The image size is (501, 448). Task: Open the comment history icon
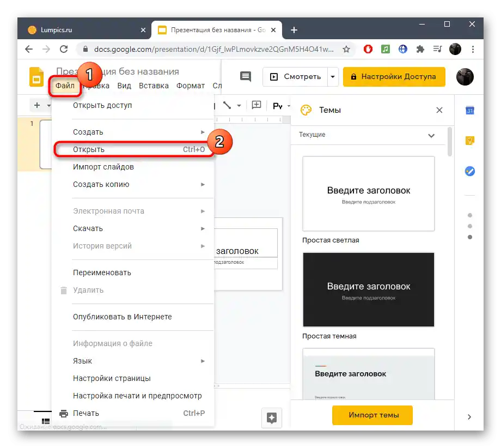click(246, 77)
